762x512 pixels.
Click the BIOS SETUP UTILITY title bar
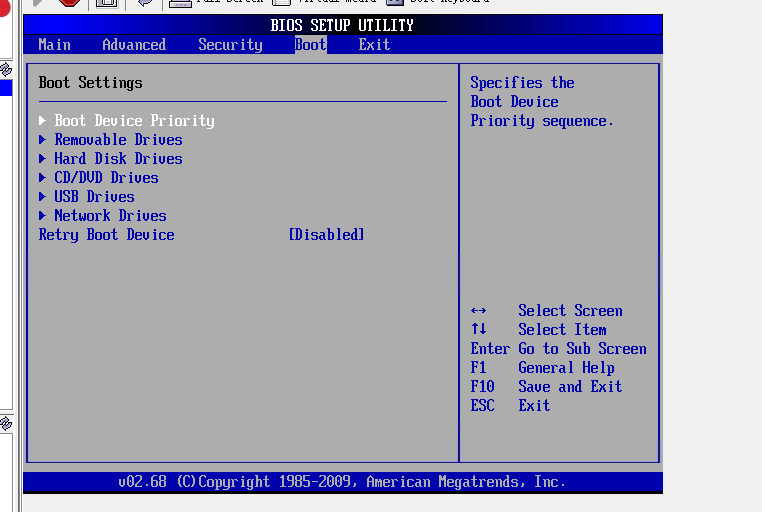342,25
